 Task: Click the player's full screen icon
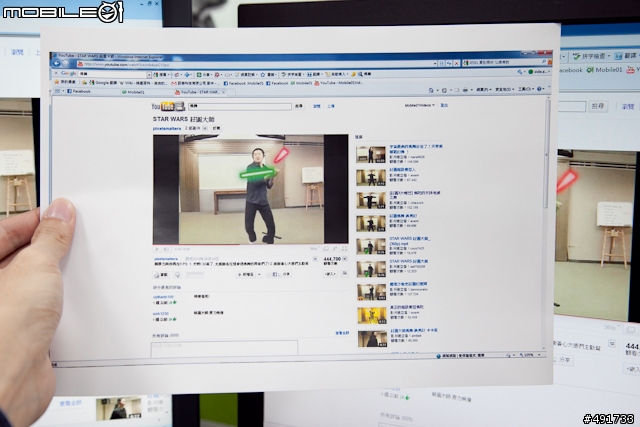coord(344,248)
